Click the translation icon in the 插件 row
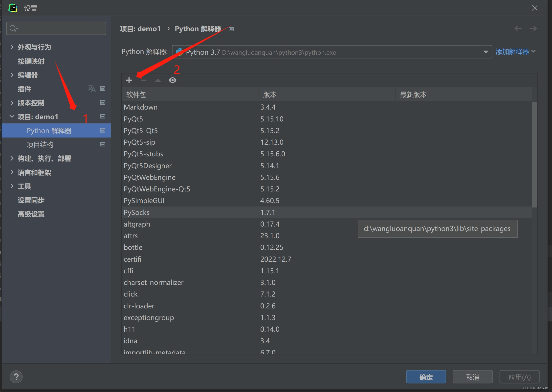Viewport: 552px width, 392px height. pos(92,88)
